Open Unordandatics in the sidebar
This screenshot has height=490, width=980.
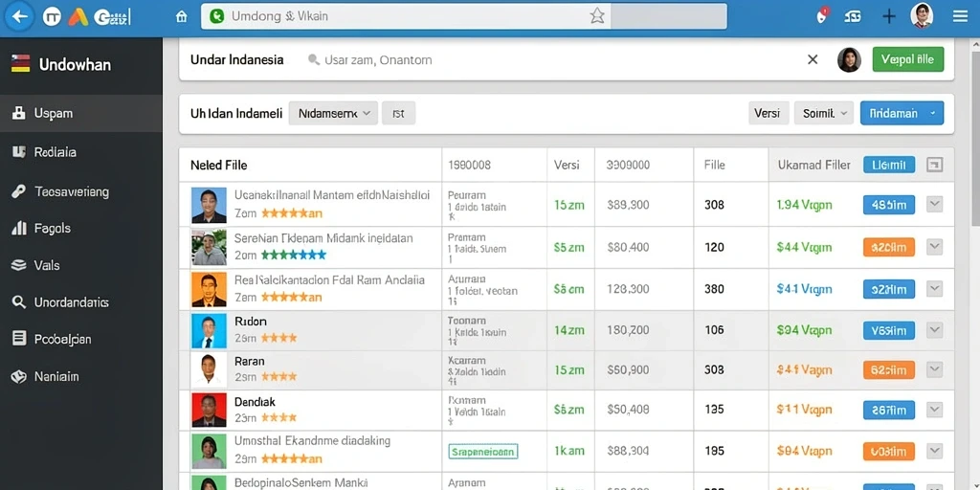81,302
